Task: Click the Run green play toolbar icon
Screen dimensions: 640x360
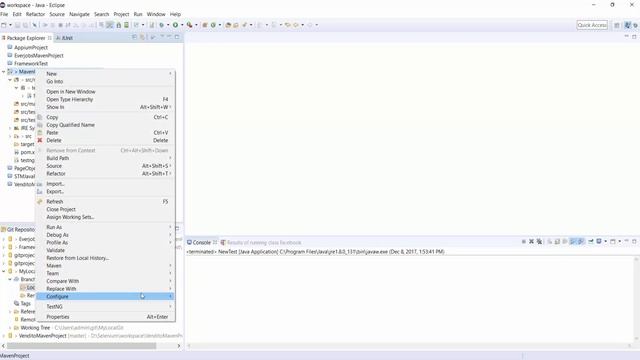Action: (x=176, y=25)
